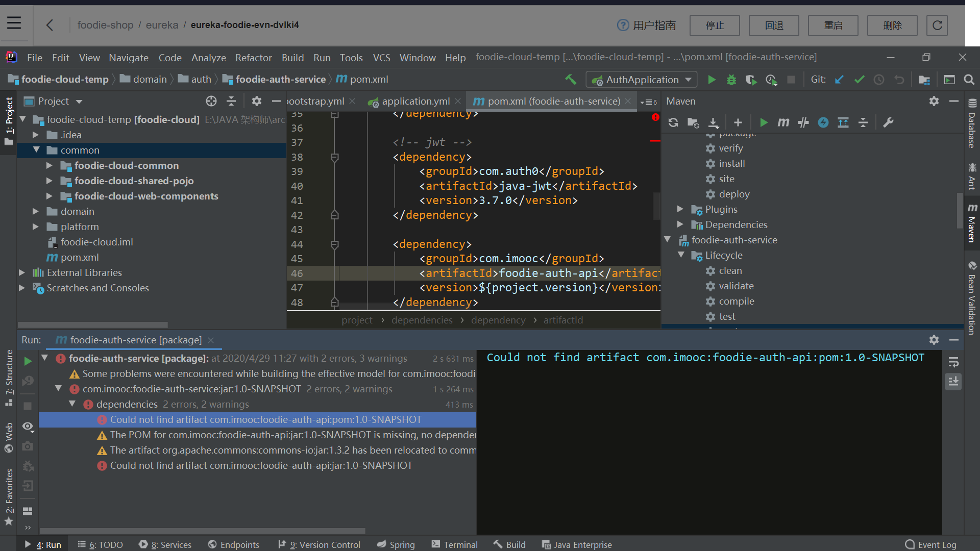Click the 停止 button
This screenshot has width=980, height=551.
tap(715, 25)
